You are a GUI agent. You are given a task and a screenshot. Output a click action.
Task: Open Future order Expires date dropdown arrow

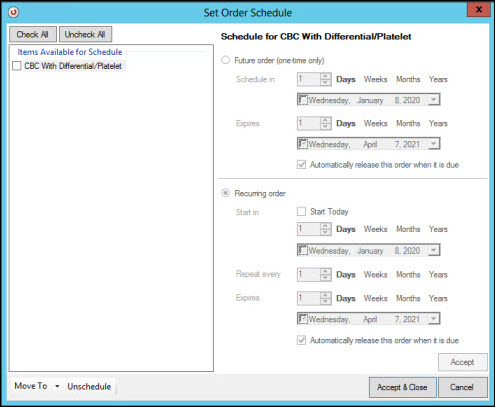pyautogui.click(x=433, y=144)
